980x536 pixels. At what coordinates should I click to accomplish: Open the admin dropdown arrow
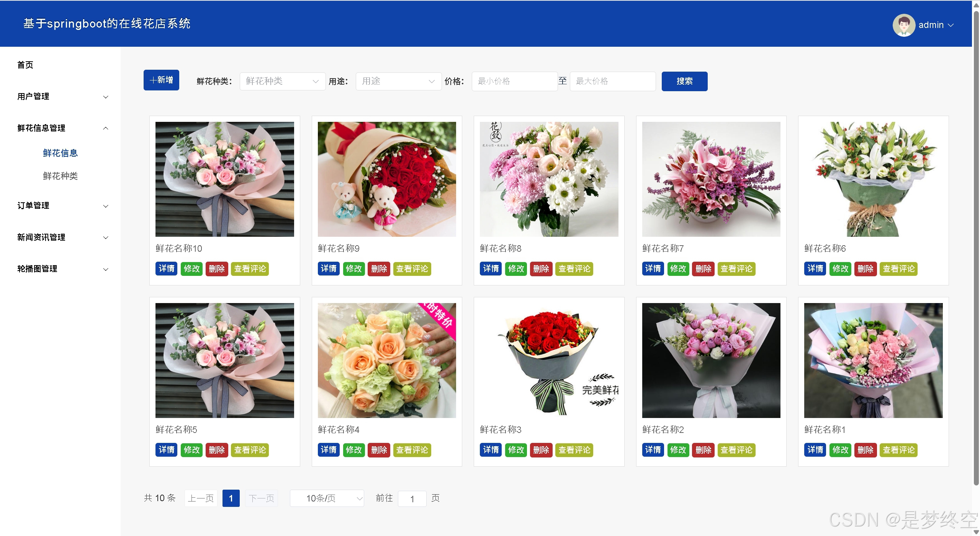pyautogui.click(x=951, y=25)
